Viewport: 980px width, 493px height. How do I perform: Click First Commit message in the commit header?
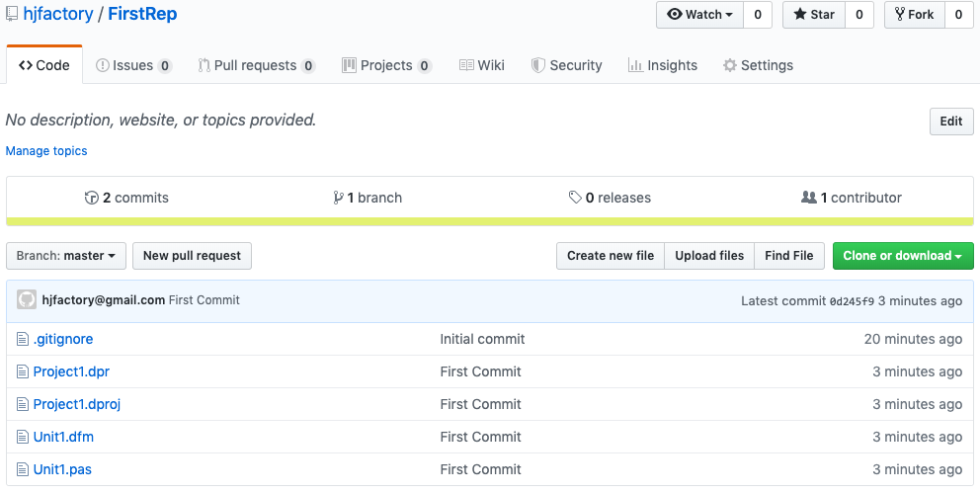[x=204, y=300]
